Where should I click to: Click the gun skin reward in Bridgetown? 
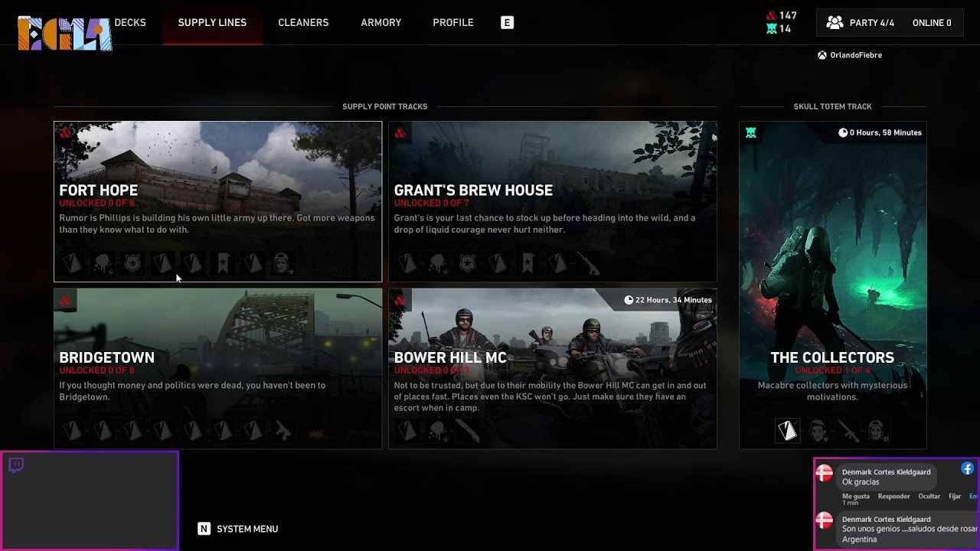point(283,431)
